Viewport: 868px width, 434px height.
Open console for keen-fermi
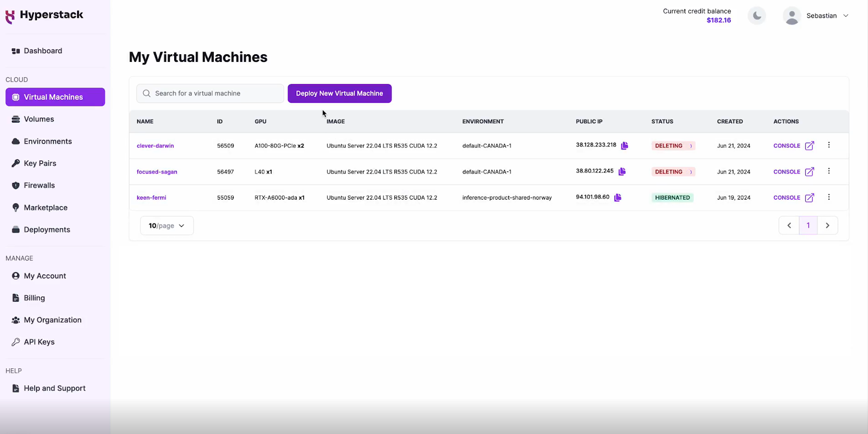[794, 198]
